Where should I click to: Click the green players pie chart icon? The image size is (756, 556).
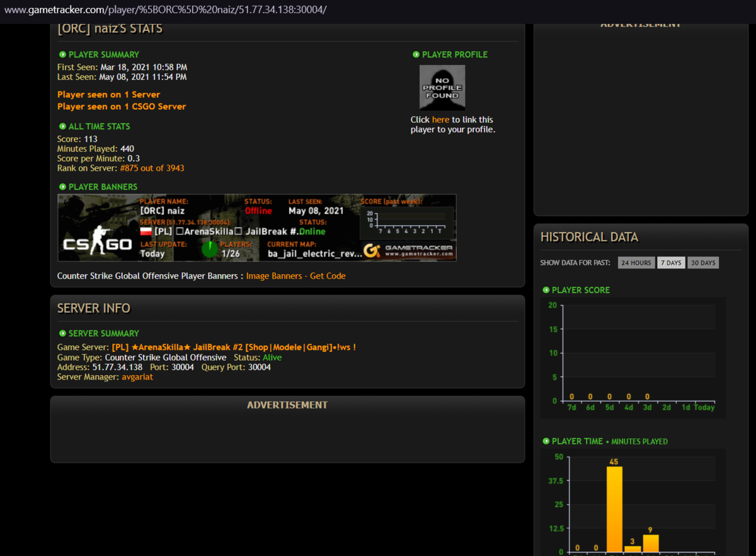click(x=210, y=250)
